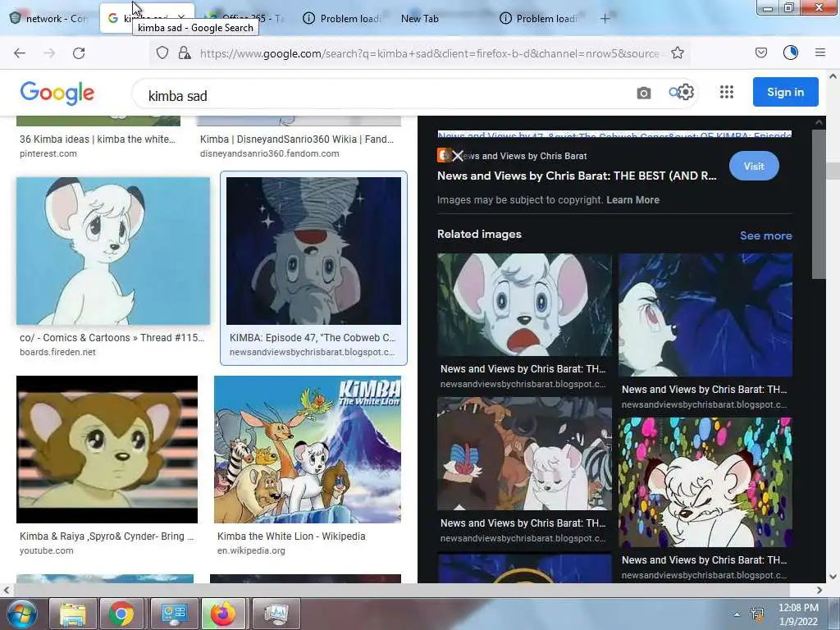Viewport: 840px width, 630px height.
Task: Open a new browser tab
Action: click(x=605, y=19)
